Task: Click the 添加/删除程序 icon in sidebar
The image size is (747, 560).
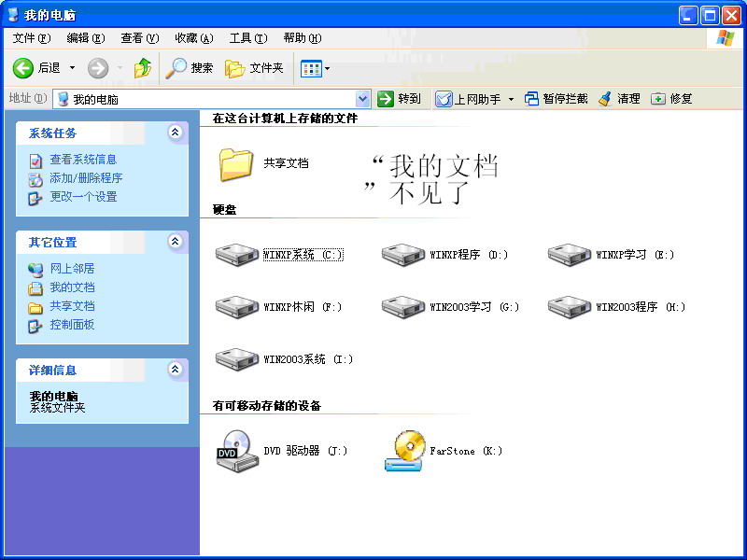Action: point(35,179)
